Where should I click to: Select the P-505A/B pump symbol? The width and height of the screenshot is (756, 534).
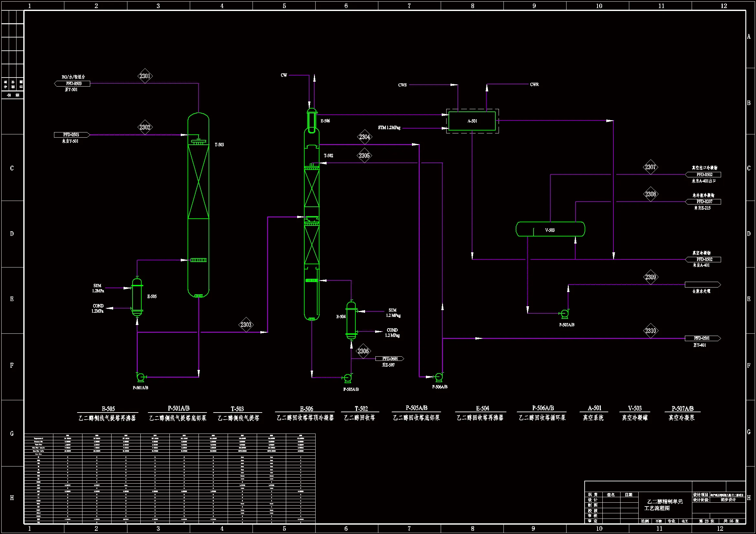pos(347,378)
